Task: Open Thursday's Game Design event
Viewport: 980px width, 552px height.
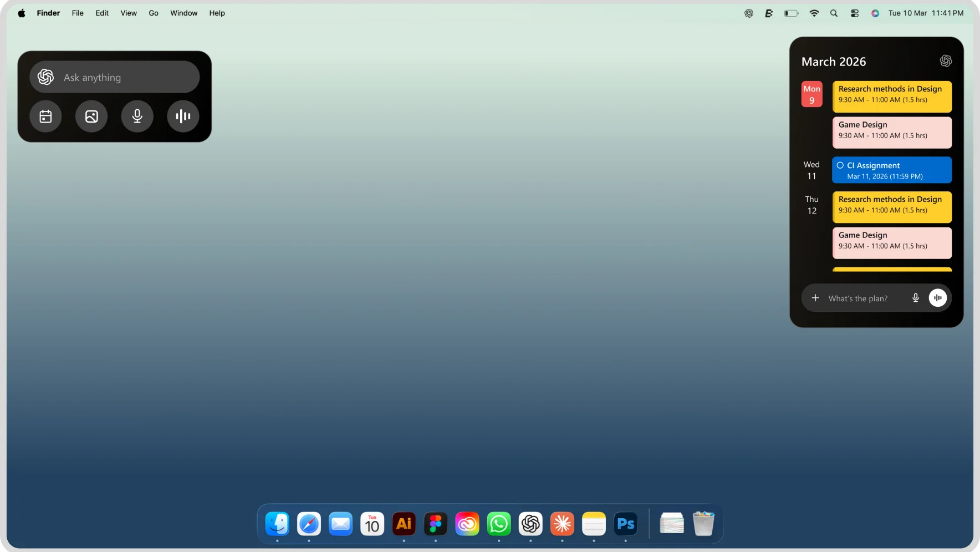Action: click(x=892, y=243)
